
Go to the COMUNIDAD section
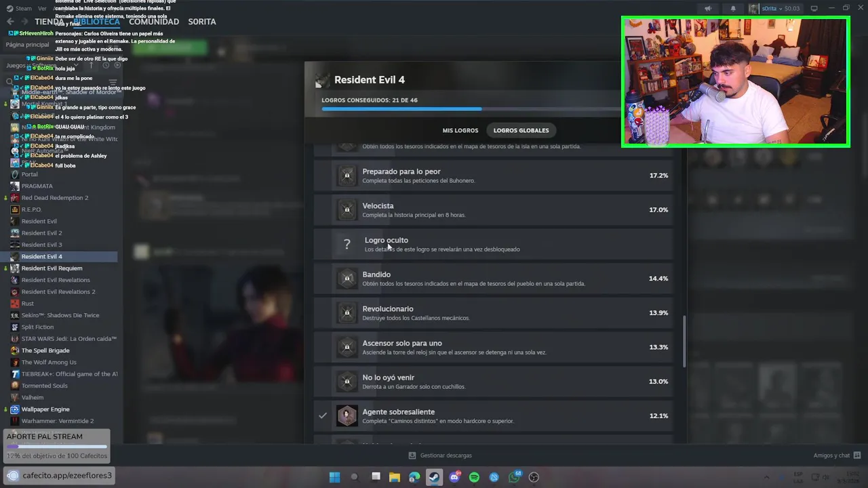(154, 22)
